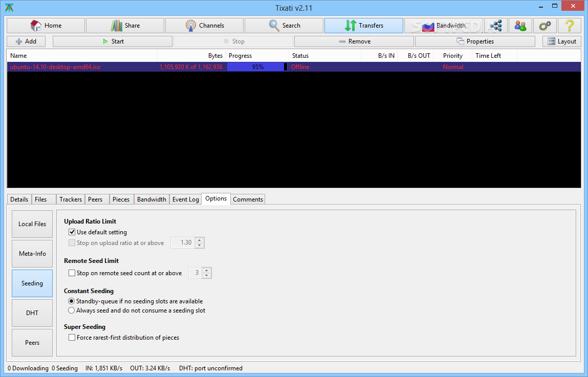Remove the selected transfer

point(354,41)
